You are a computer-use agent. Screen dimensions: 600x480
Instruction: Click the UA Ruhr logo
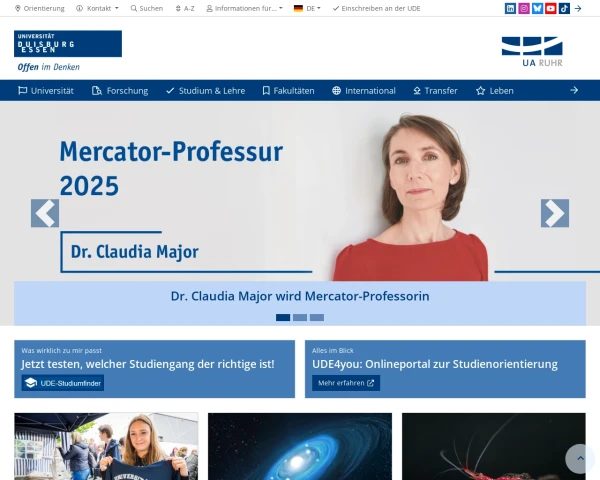click(532, 52)
